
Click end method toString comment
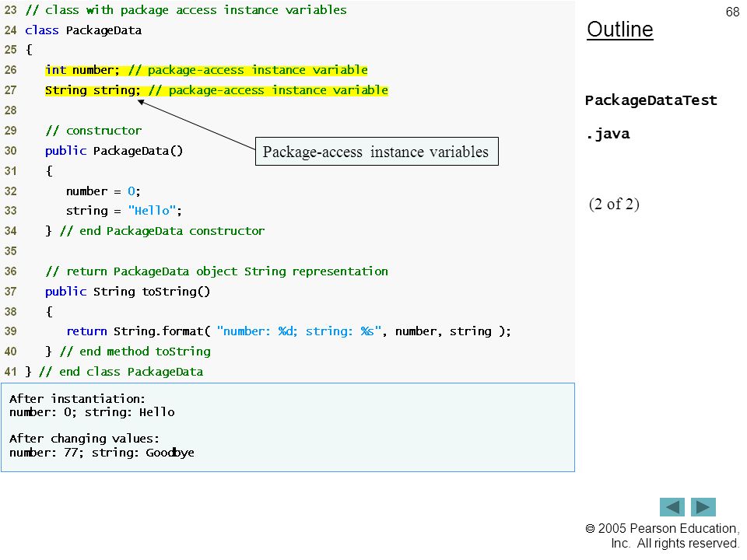(x=135, y=352)
